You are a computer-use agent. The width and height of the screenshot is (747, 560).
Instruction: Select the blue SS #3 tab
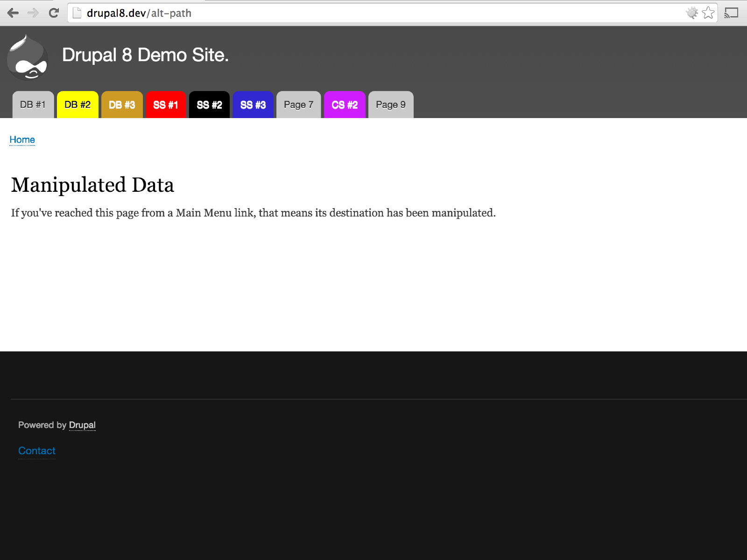point(253,105)
